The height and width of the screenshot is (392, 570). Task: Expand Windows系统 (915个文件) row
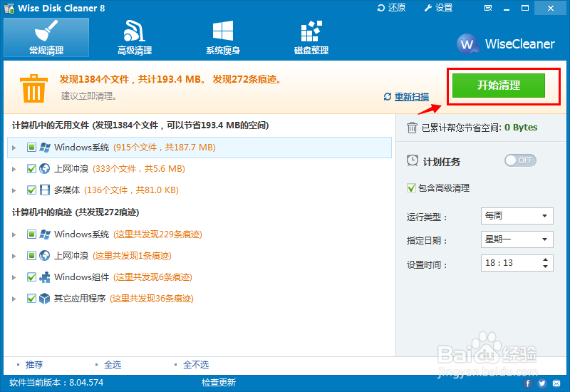(x=14, y=148)
